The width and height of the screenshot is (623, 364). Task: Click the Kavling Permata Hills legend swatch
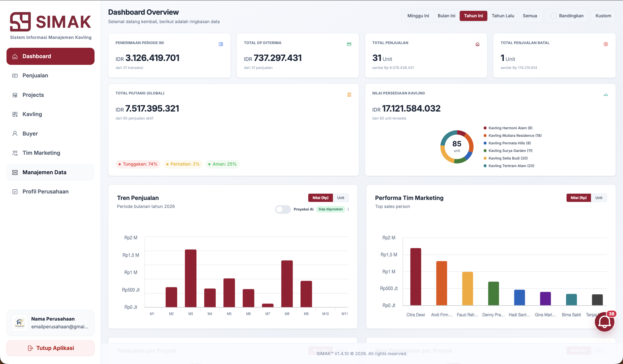(x=485, y=143)
